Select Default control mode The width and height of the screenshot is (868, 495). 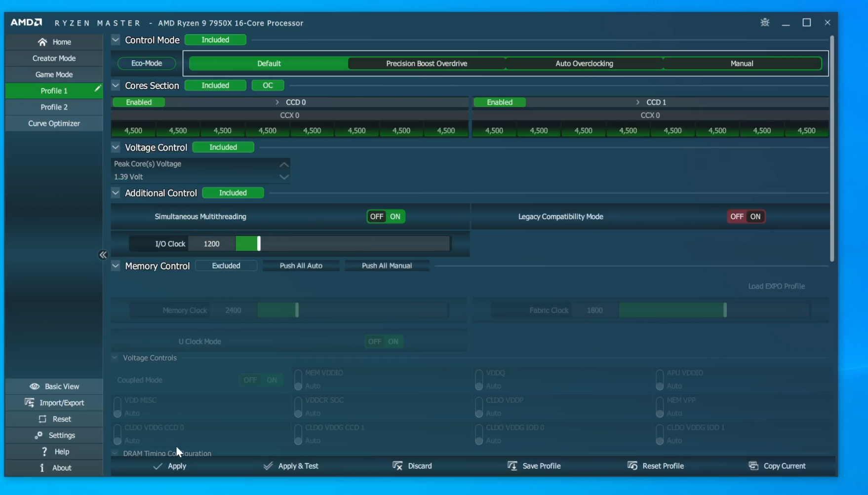[269, 63]
